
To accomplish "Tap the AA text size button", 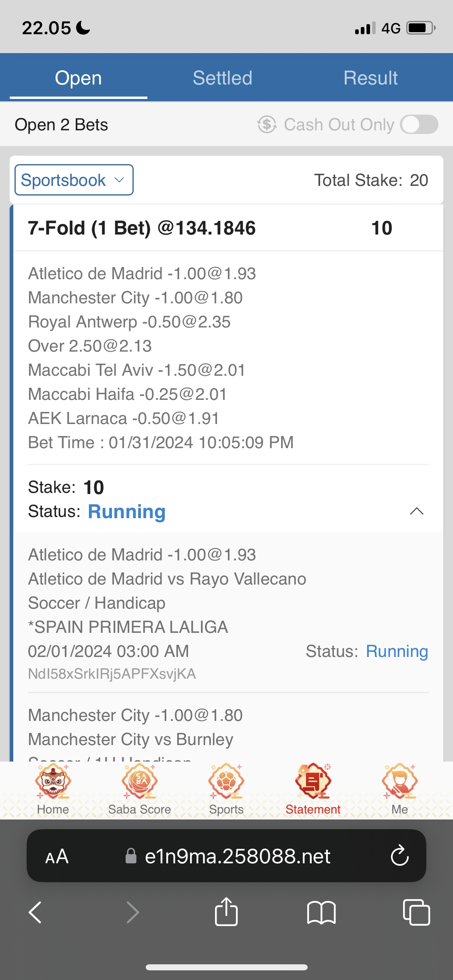I will click(57, 856).
